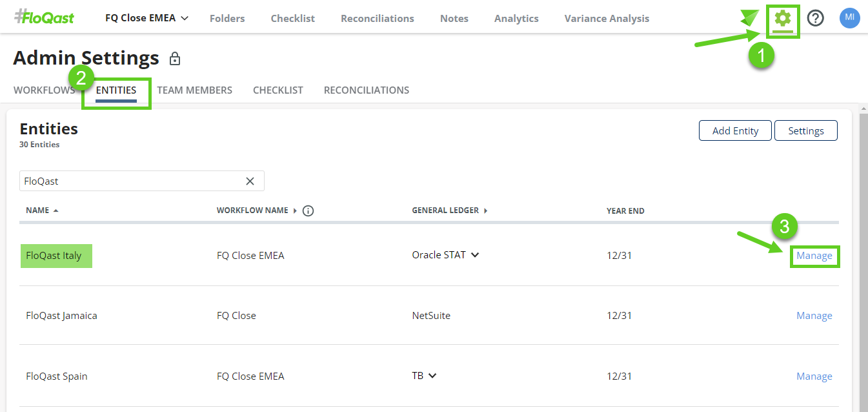Click the Workflow Name info icon

[308, 211]
